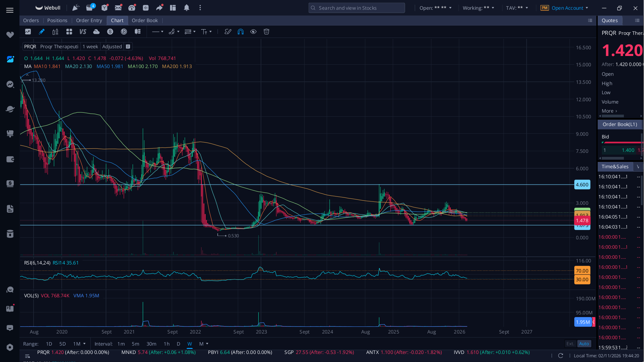Click the RSI 70.00 level marker
This screenshot has height=362, width=644.
click(582, 271)
